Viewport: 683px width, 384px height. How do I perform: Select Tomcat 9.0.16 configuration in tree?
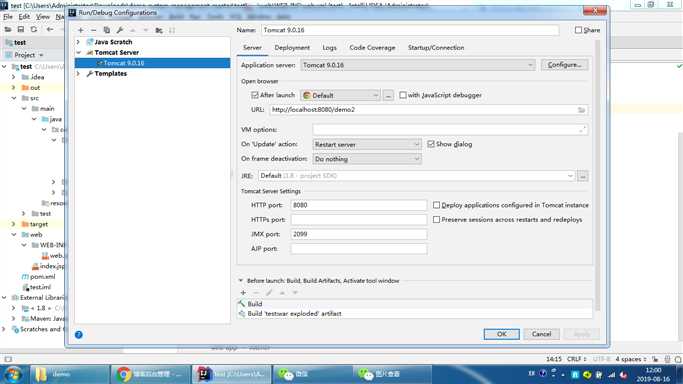tap(152, 63)
